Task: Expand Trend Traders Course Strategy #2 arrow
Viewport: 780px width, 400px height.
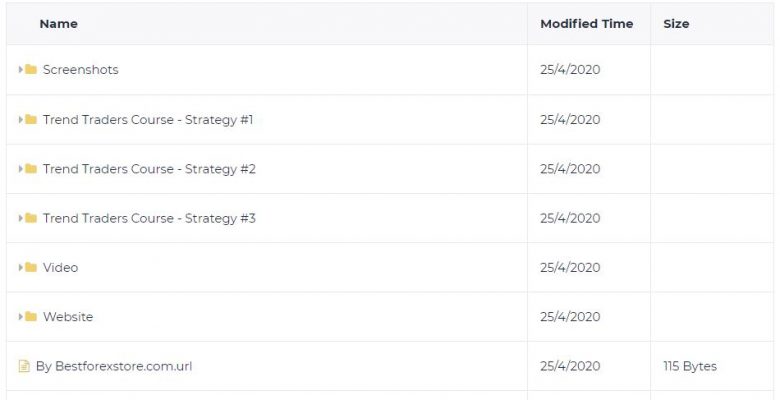Action: [x=21, y=169]
